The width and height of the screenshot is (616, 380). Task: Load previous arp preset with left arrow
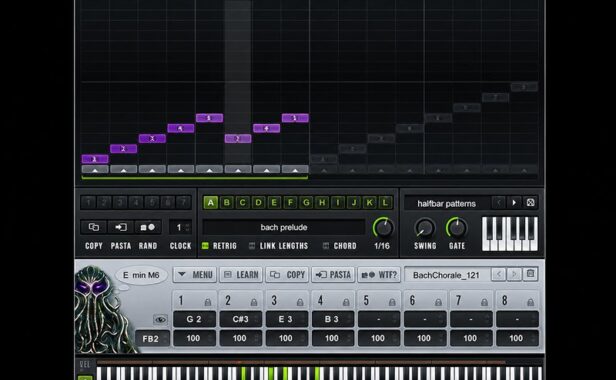click(499, 203)
